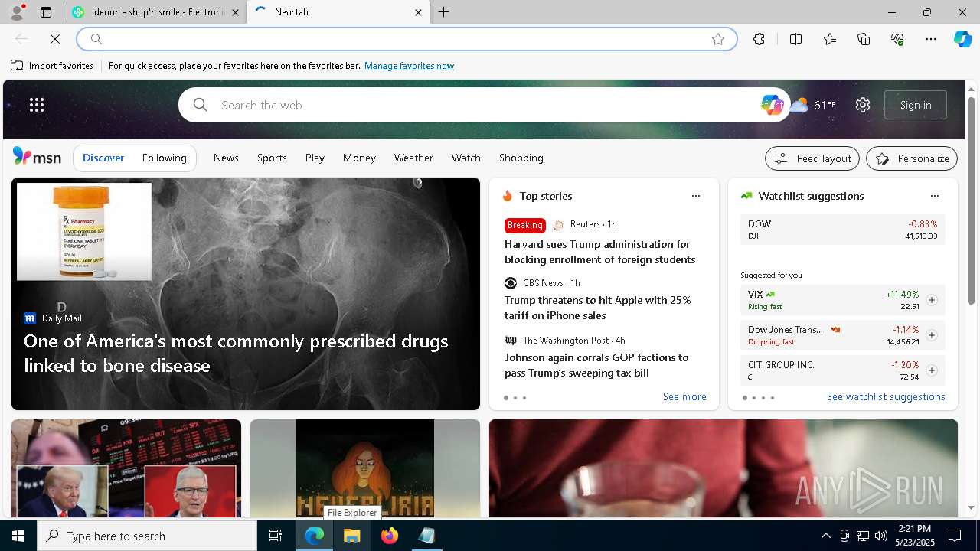Open the notification center icon
The width and height of the screenshot is (980, 551).
coord(955,536)
